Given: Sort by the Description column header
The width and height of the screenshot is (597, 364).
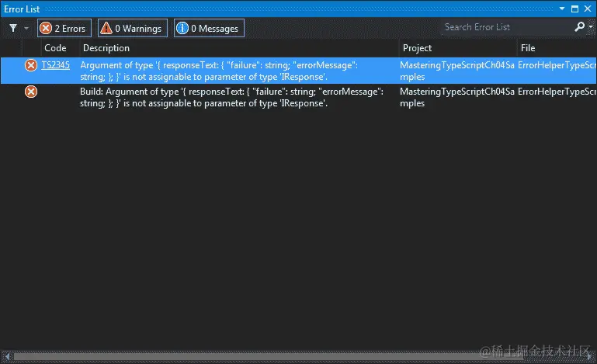Looking at the screenshot, I should click(x=106, y=48).
